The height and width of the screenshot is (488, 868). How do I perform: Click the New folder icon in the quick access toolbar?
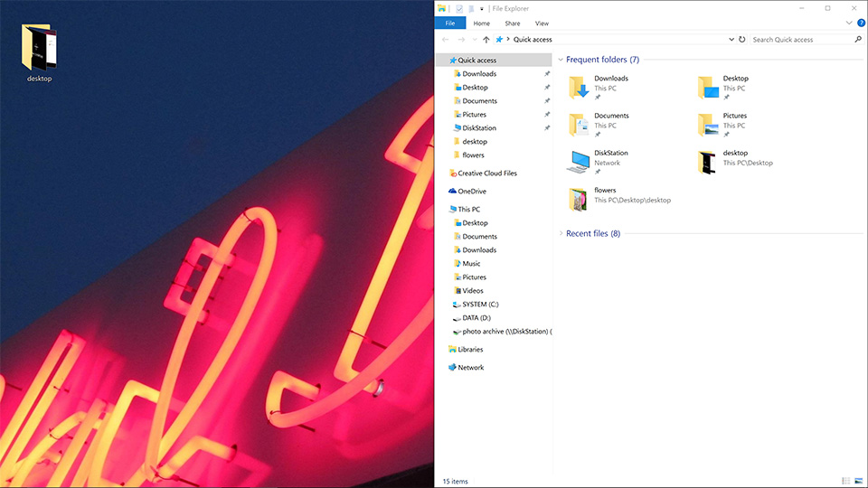471,9
